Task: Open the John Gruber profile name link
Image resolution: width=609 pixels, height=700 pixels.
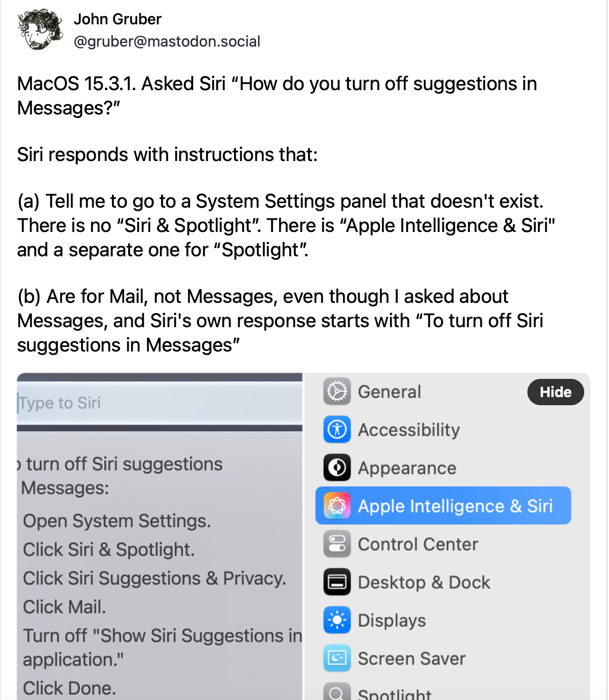Action: point(118,19)
